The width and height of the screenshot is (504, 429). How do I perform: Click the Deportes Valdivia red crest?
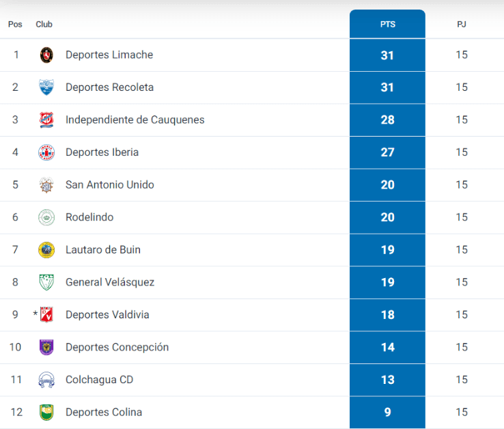pos(46,315)
